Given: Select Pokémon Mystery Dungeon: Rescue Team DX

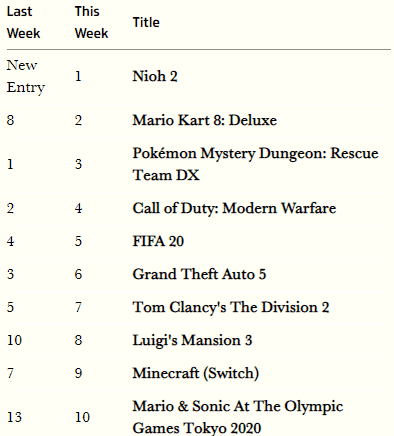Looking at the screenshot, I should 255,164.
